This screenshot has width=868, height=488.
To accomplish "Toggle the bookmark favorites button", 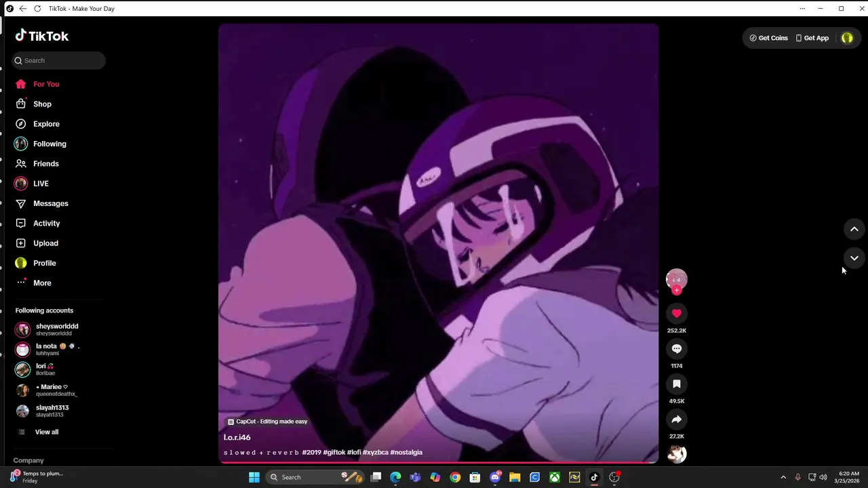I will (677, 384).
